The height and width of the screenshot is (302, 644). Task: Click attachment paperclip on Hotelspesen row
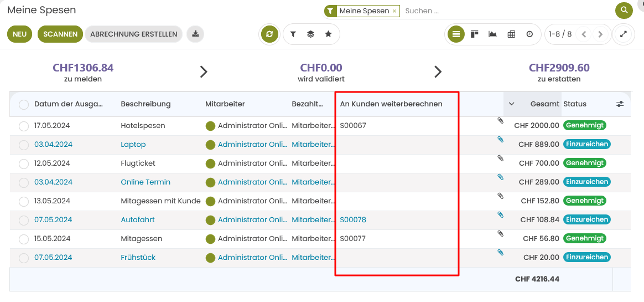click(x=500, y=121)
